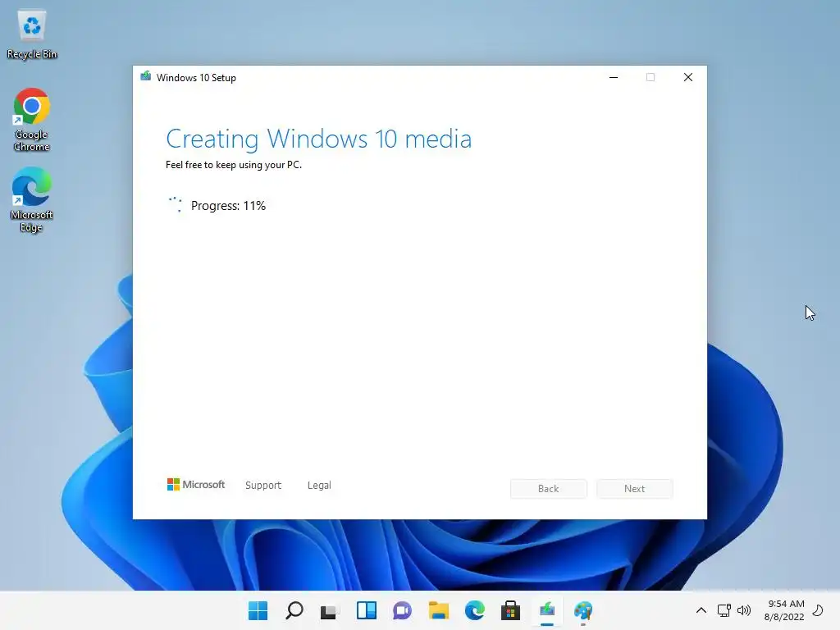Open the notification moon icon
The height and width of the screenshot is (630, 840).
click(818, 610)
